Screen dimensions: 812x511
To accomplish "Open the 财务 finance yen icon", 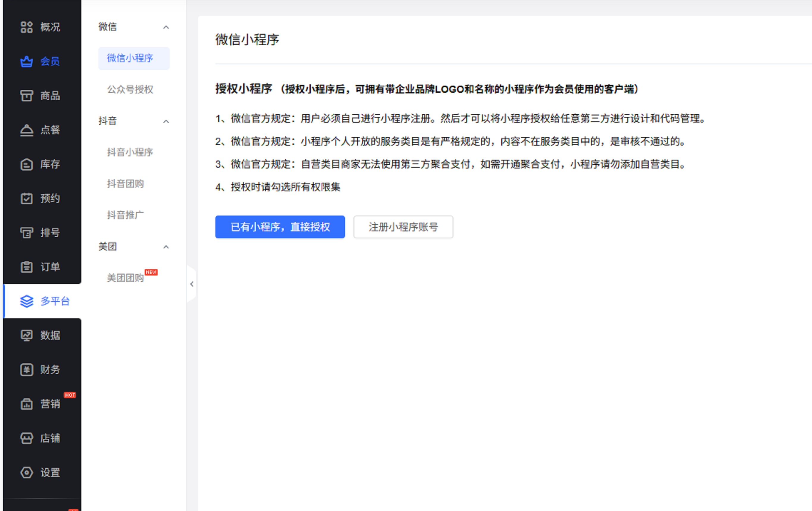I will 27,370.
